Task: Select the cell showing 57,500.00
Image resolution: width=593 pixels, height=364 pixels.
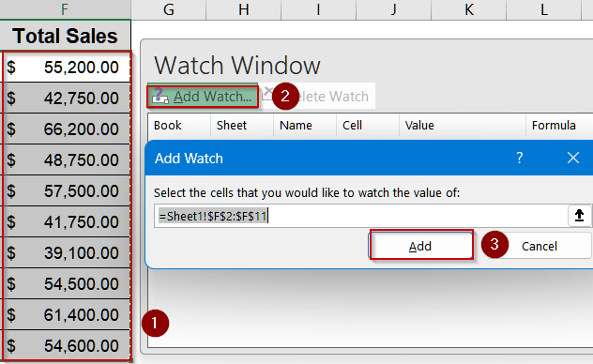Action: click(66, 190)
